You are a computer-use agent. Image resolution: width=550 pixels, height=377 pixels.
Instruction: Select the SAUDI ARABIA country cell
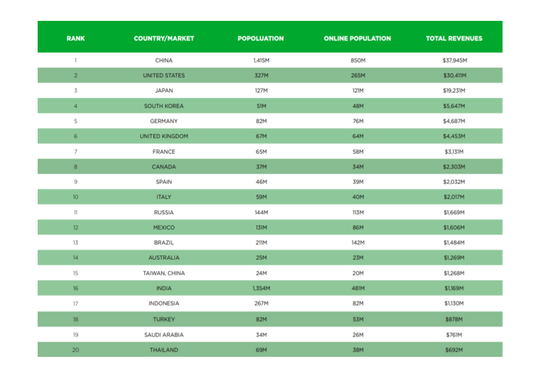[164, 335]
